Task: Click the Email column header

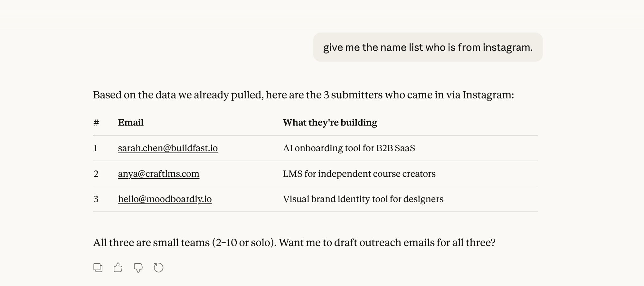Action: point(131,123)
